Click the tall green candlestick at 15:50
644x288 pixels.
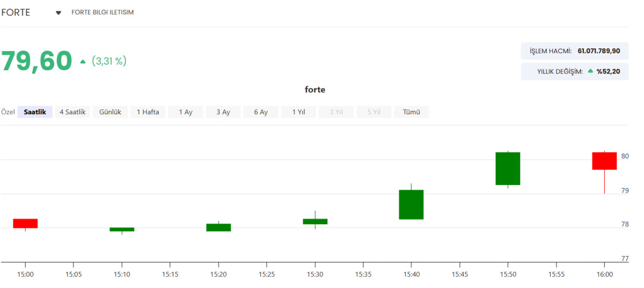(x=508, y=169)
